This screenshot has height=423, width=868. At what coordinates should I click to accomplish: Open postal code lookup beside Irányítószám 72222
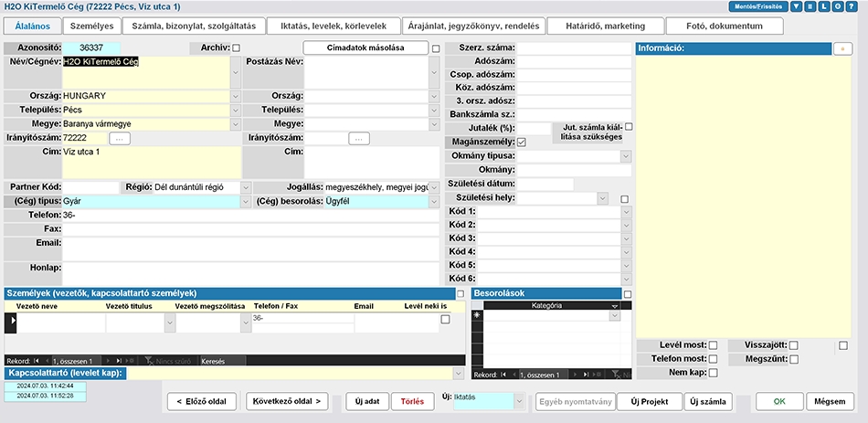(x=120, y=138)
